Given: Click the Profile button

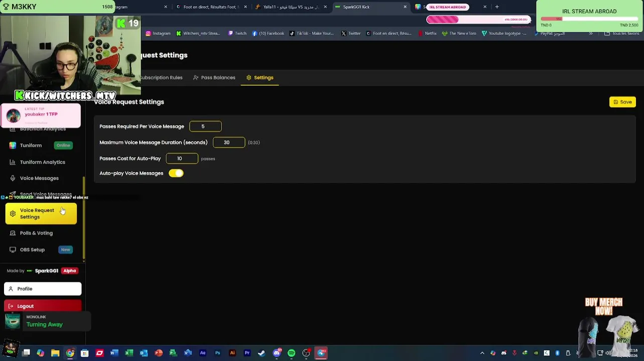Looking at the screenshot, I should (43, 289).
